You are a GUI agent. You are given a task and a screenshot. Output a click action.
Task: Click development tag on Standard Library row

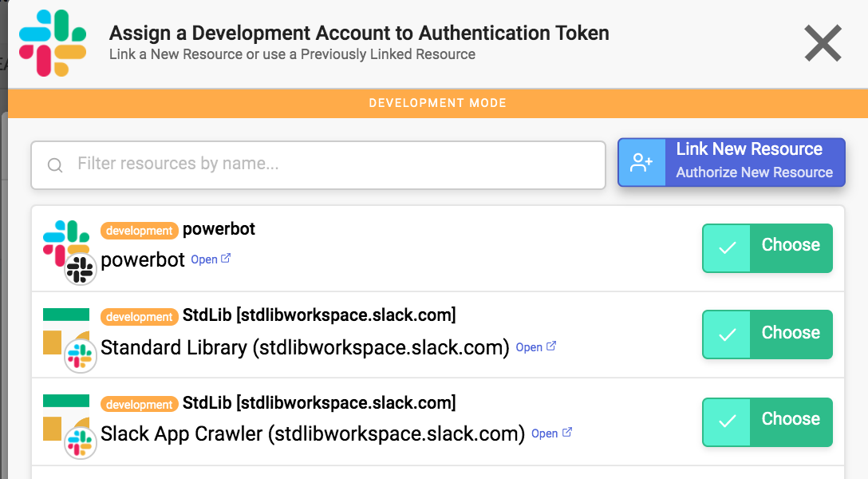tap(140, 317)
